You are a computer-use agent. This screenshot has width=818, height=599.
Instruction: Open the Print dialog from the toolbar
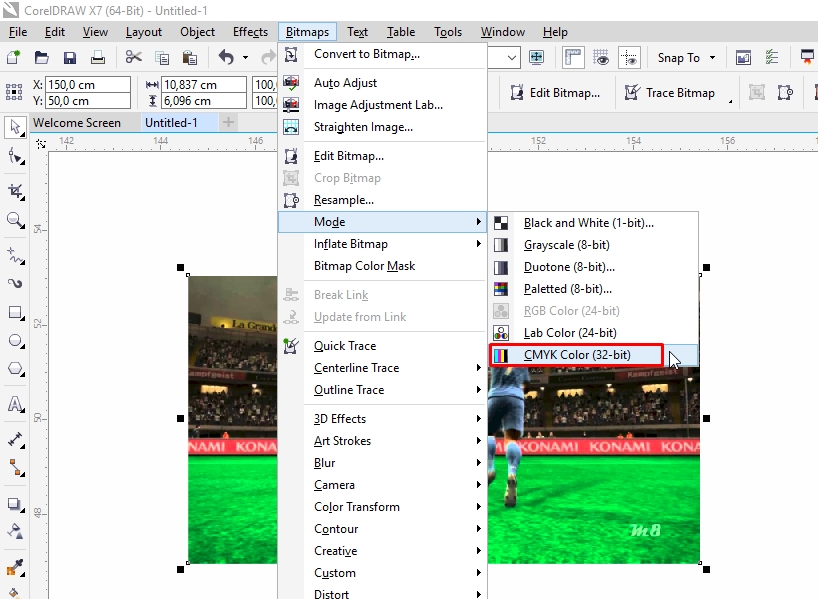click(x=97, y=57)
